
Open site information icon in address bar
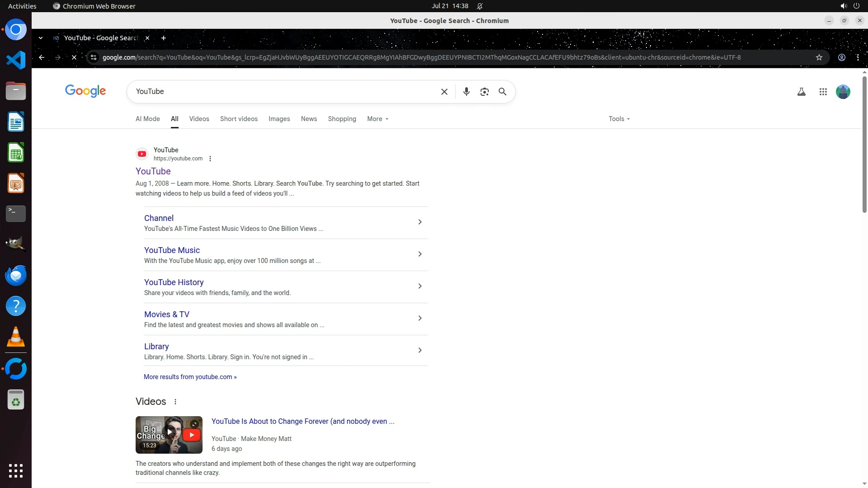click(94, 57)
